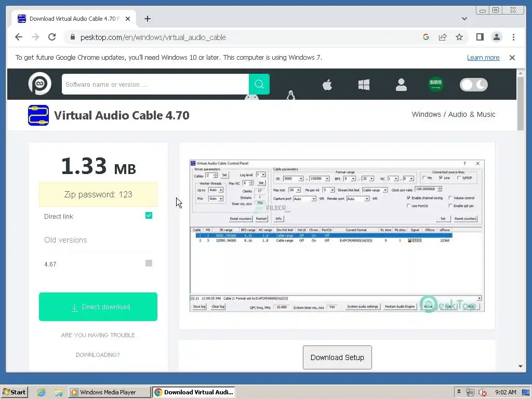Viewport: 532px width, 399px height.
Task: Click the network tray icon
Action: coord(470,392)
